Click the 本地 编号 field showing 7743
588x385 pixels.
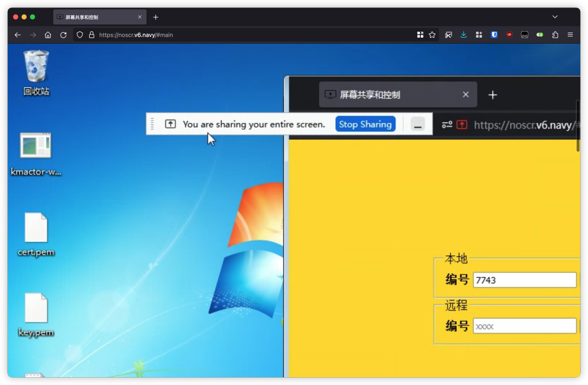pyautogui.click(x=525, y=280)
